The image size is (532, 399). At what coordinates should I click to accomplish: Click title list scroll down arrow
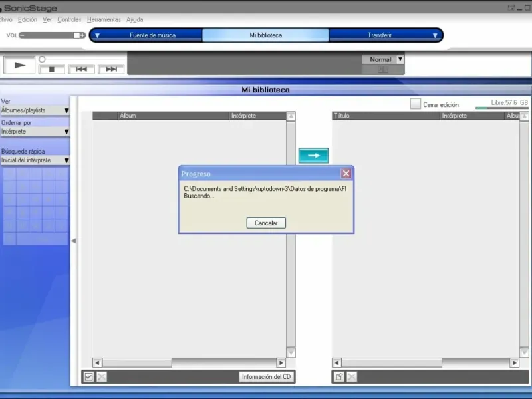click(x=524, y=353)
